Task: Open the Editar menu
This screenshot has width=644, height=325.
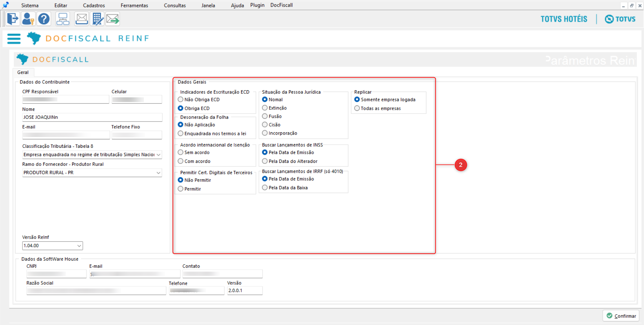Action: [61, 5]
